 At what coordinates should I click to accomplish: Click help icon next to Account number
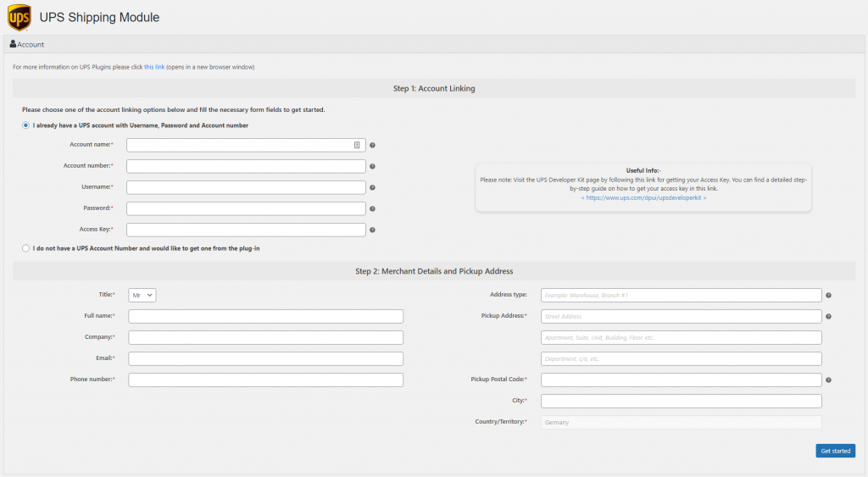(x=373, y=167)
